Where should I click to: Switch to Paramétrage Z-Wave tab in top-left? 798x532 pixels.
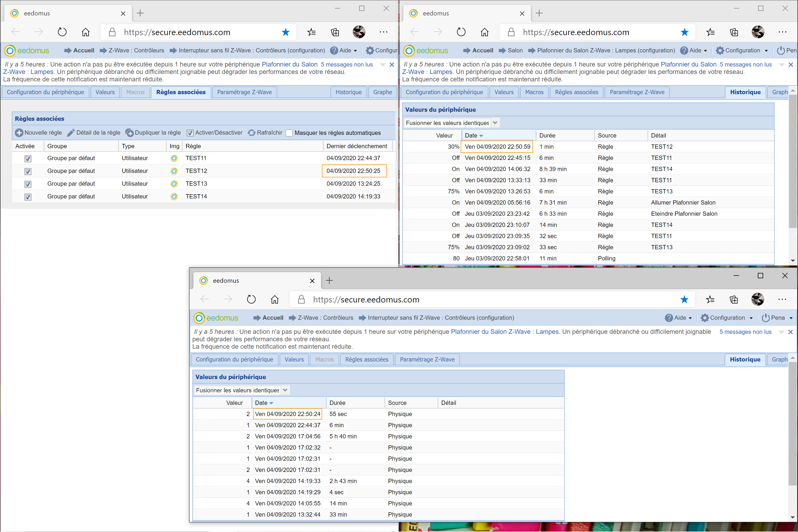pyautogui.click(x=244, y=92)
